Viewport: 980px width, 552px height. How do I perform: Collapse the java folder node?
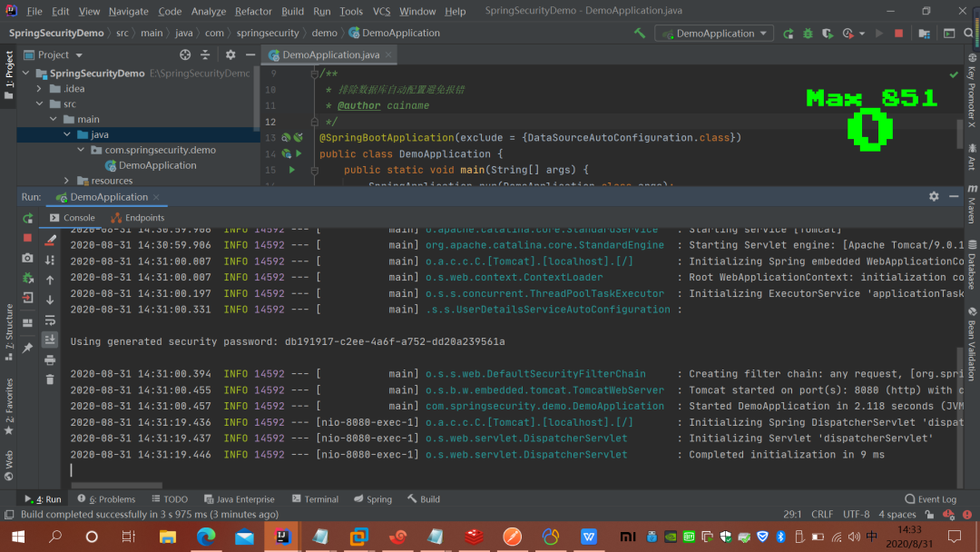(67, 134)
